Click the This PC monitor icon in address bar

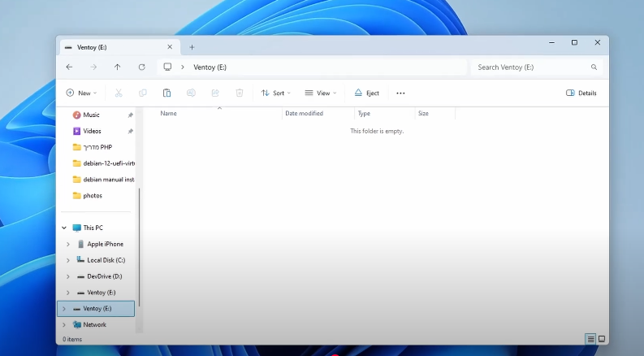click(x=167, y=67)
